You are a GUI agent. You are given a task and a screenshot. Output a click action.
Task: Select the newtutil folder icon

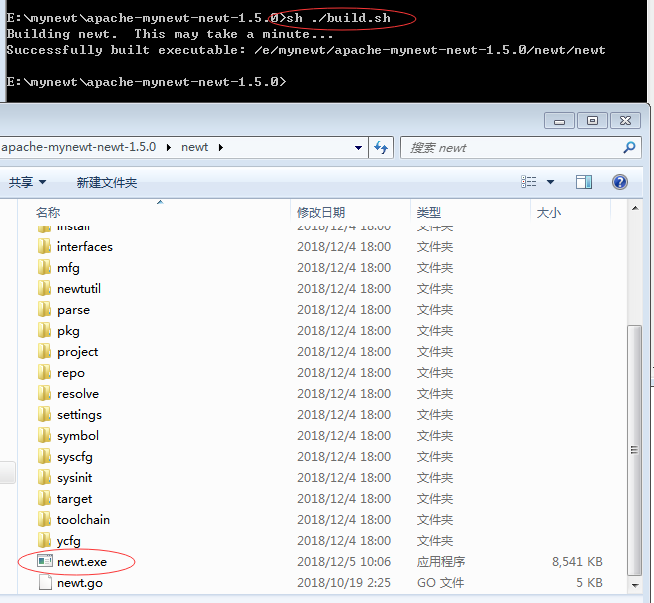coord(44,288)
